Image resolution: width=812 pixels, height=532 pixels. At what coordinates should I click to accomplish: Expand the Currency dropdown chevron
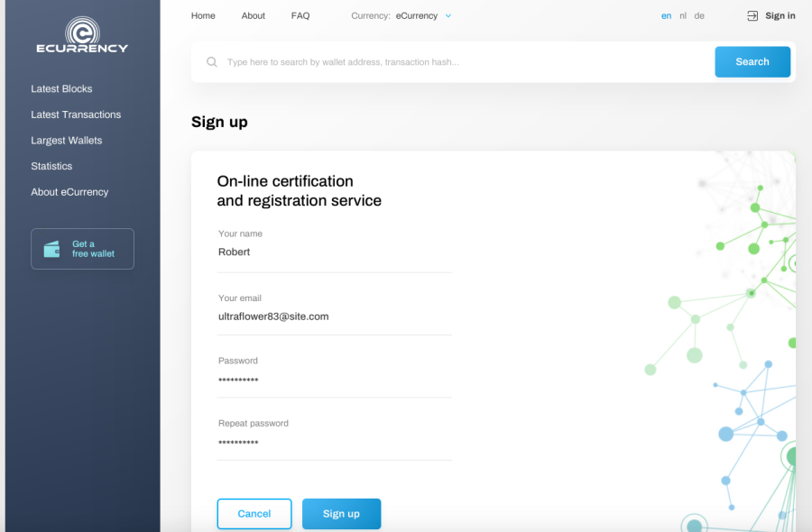point(448,16)
